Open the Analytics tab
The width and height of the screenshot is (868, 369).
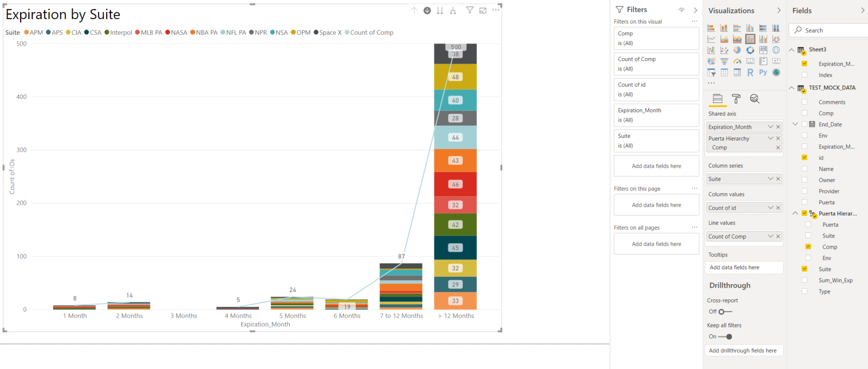(754, 99)
